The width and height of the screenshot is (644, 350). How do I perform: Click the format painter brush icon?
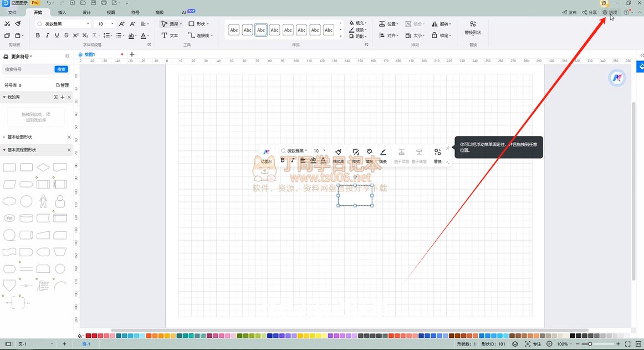click(18, 24)
